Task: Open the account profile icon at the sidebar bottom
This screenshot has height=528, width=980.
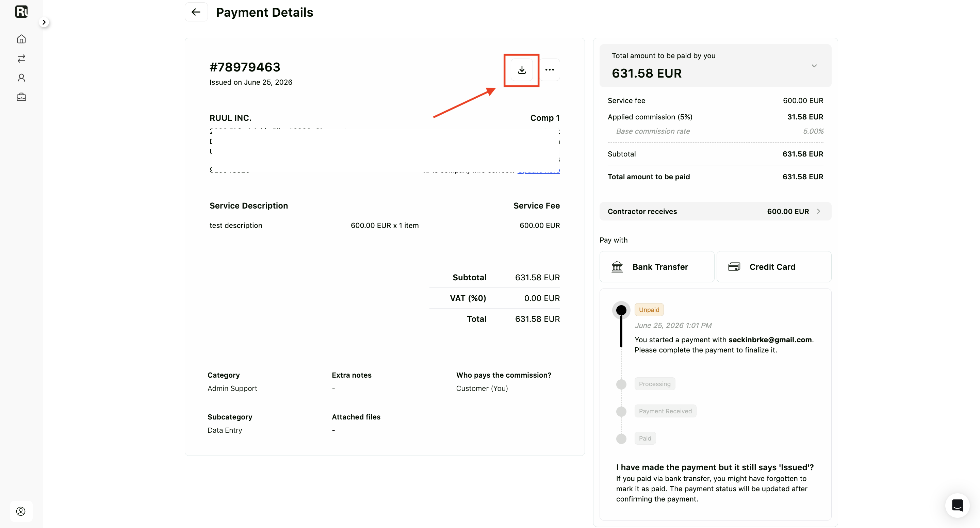Action: (x=21, y=511)
